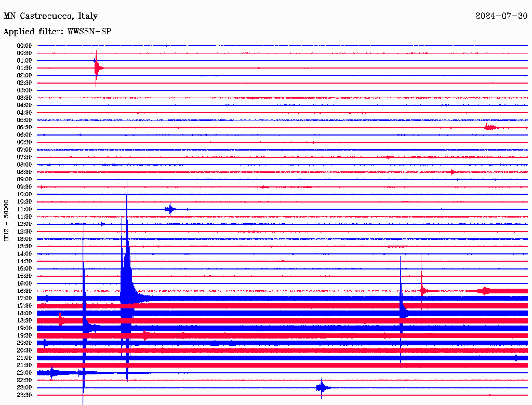Viewport: 532px width, 405px height.
Task: Select the 02:00 time label
Action: pyautogui.click(x=24, y=75)
